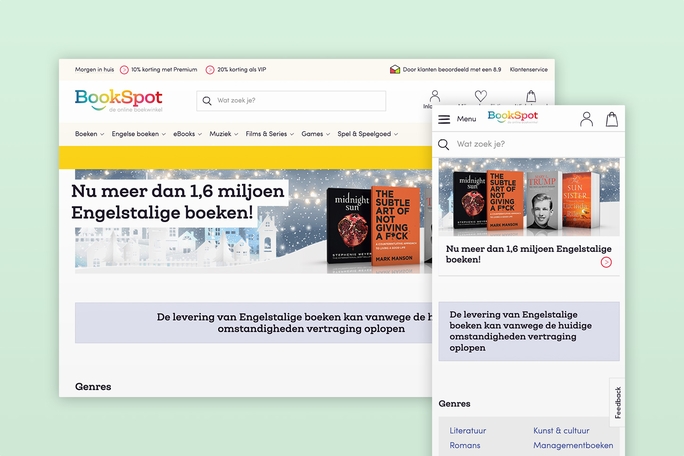This screenshot has width=684, height=456.
Task: Open shopping bag icon in mobile header
Action: (612, 119)
